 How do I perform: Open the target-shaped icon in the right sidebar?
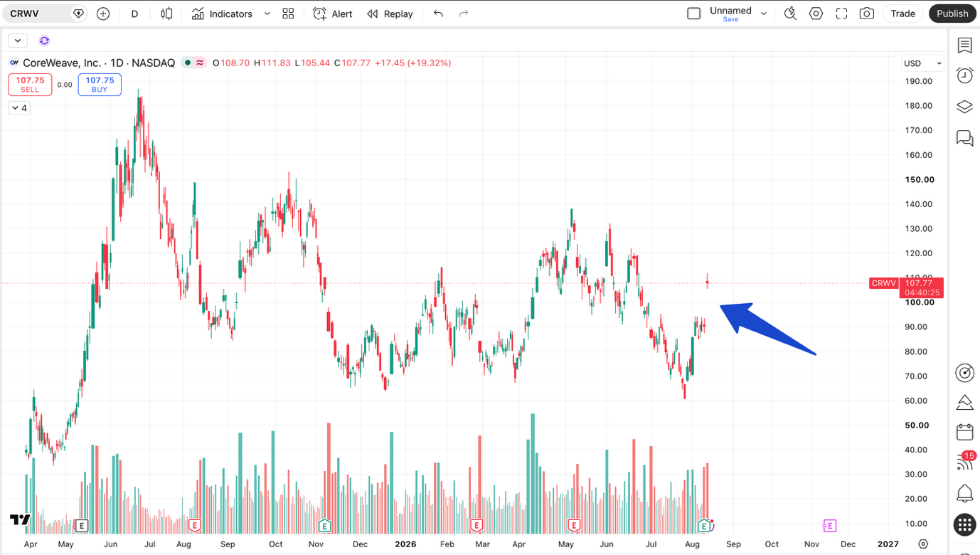click(x=965, y=372)
